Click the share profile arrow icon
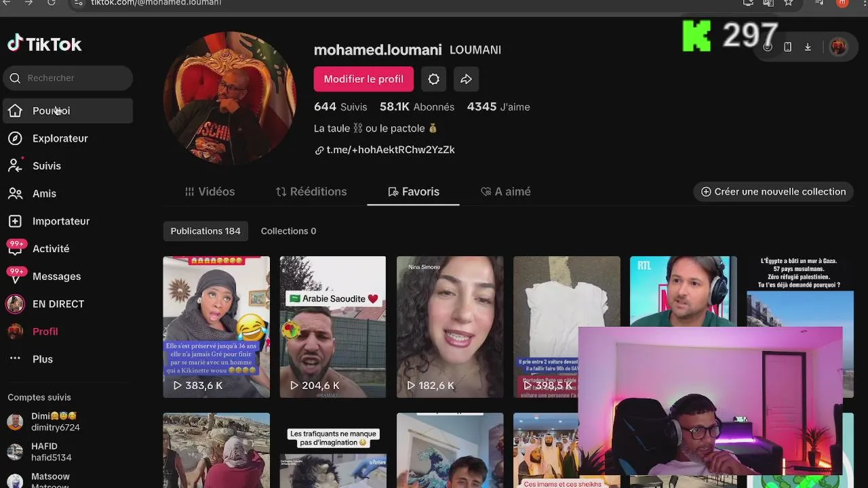This screenshot has width=868, height=488. point(466,79)
